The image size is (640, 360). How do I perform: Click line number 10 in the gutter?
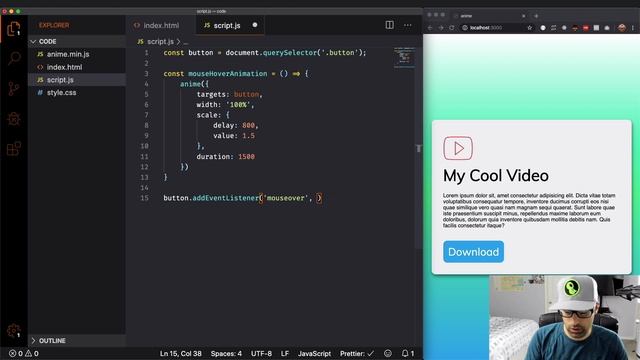point(144,146)
